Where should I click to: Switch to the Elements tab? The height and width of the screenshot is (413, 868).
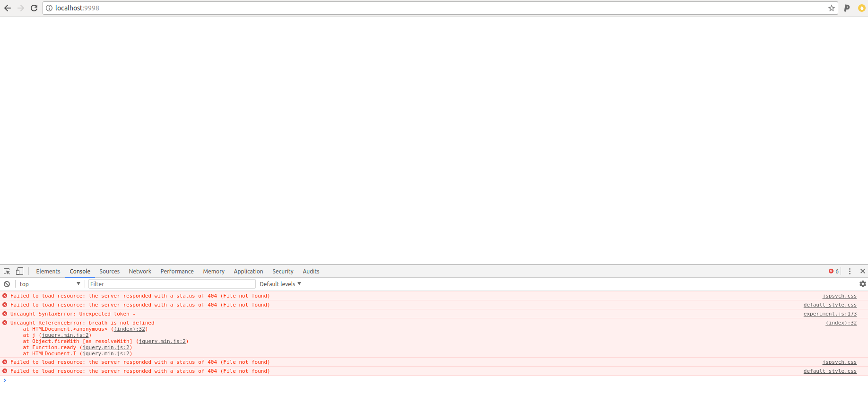[x=48, y=271]
